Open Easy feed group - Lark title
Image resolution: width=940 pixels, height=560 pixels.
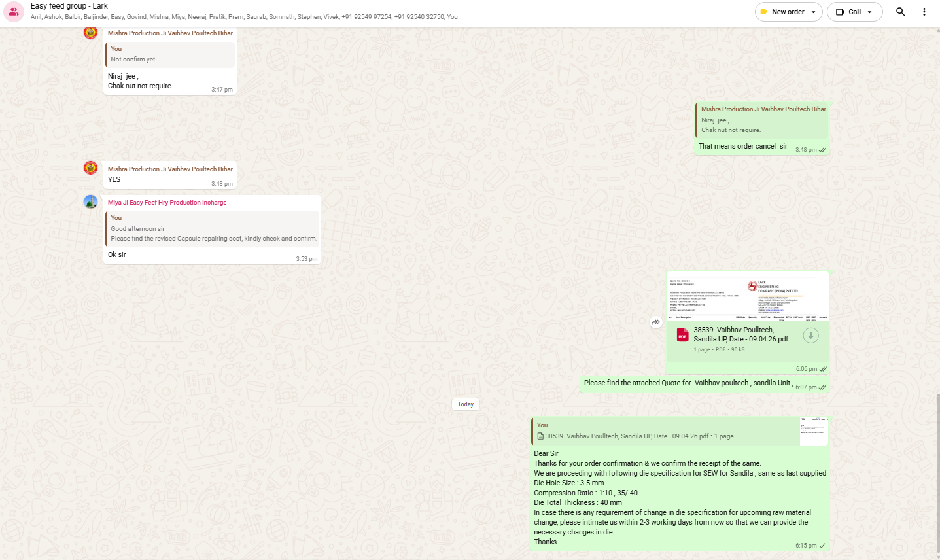(x=69, y=6)
